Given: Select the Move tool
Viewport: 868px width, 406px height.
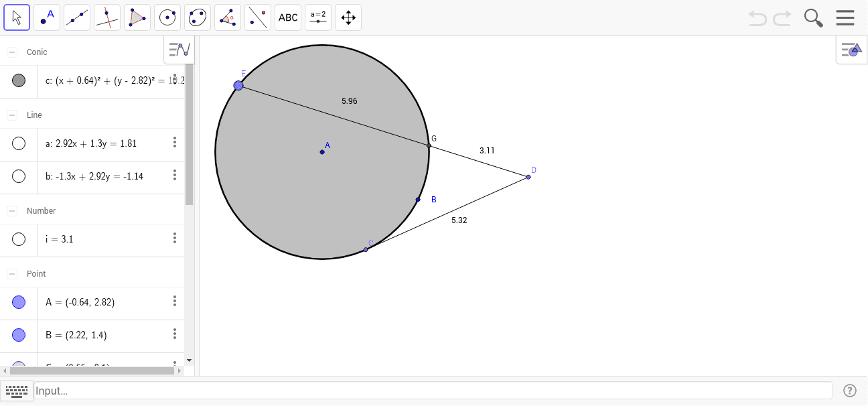Looking at the screenshot, I should click(x=17, y=17).
